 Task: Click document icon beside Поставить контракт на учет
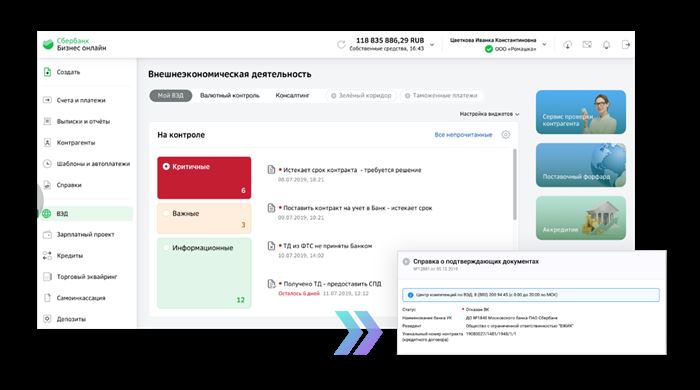[x=271, y=208]
